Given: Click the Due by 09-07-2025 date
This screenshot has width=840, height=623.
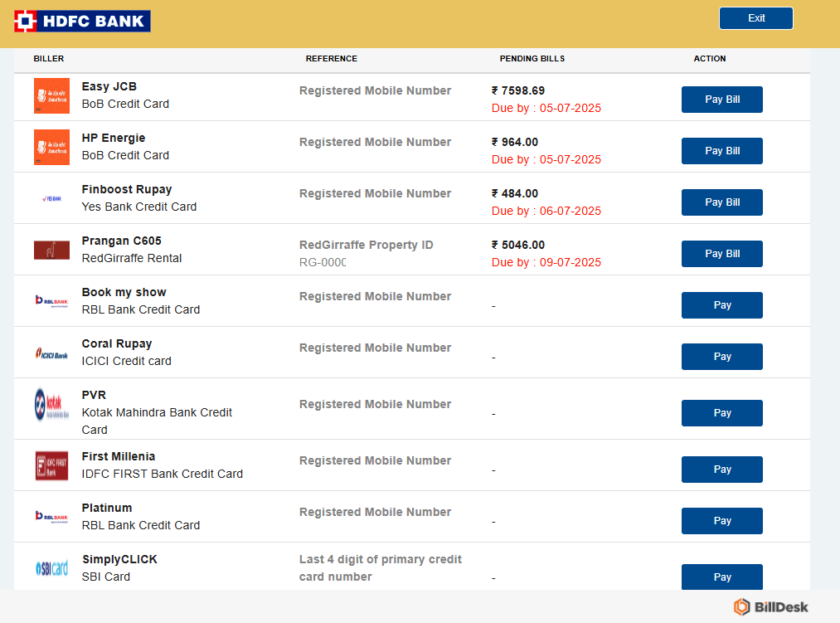Looking at the screenshot, I should coord(546,262).
